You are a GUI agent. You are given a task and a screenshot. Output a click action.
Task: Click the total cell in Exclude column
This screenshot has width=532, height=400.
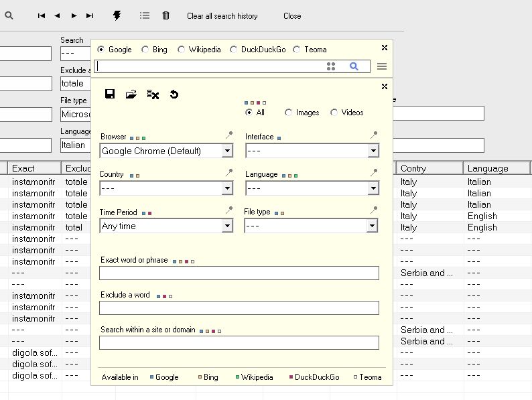click(x=74, y=227)
